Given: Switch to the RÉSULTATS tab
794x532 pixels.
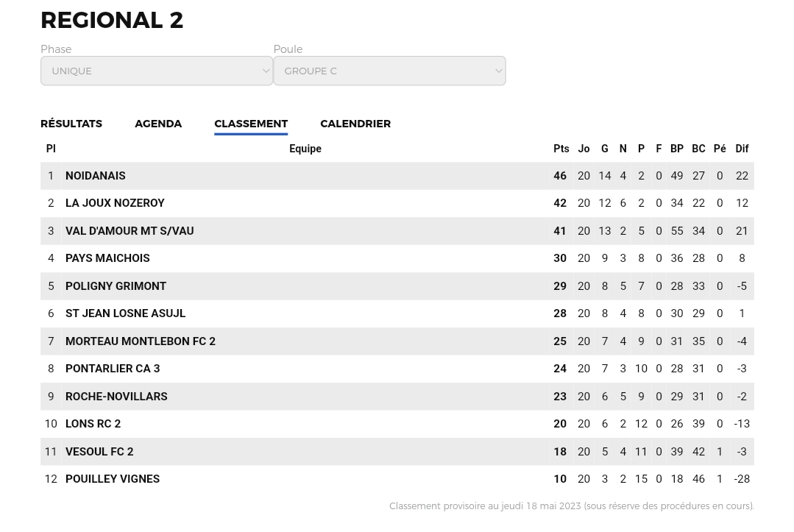Looking at the screenshot, I should (71, 124).
